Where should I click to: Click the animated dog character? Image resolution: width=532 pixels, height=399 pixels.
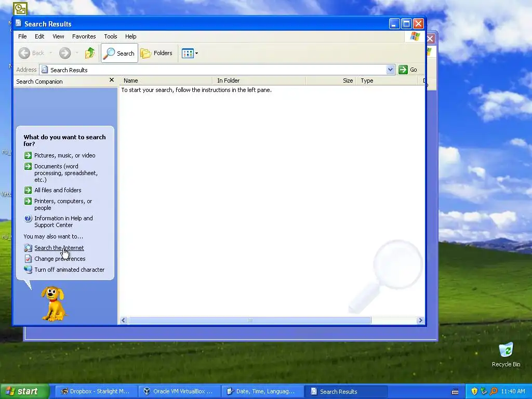pos(54,303)
